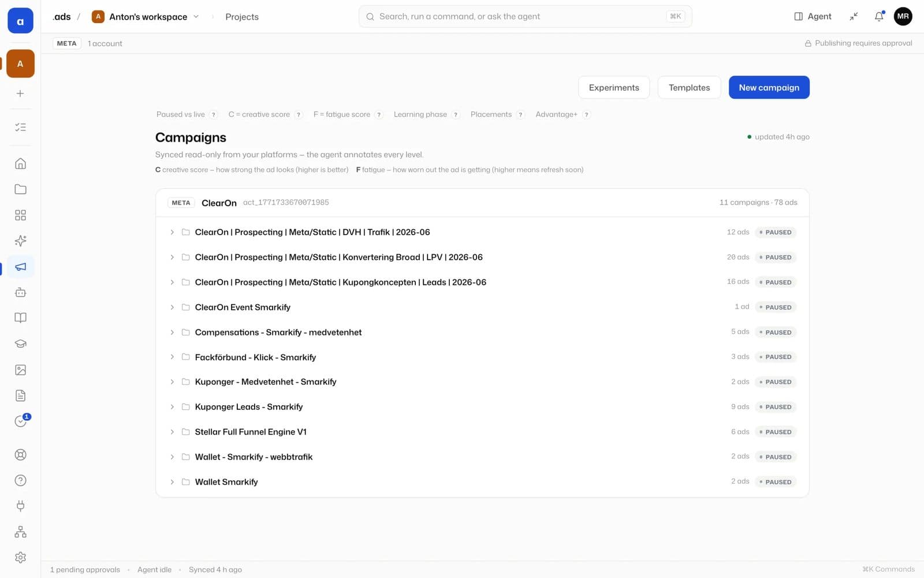Open the plug integrations icon
Screen dimensions: 924x578
[20, 506]
